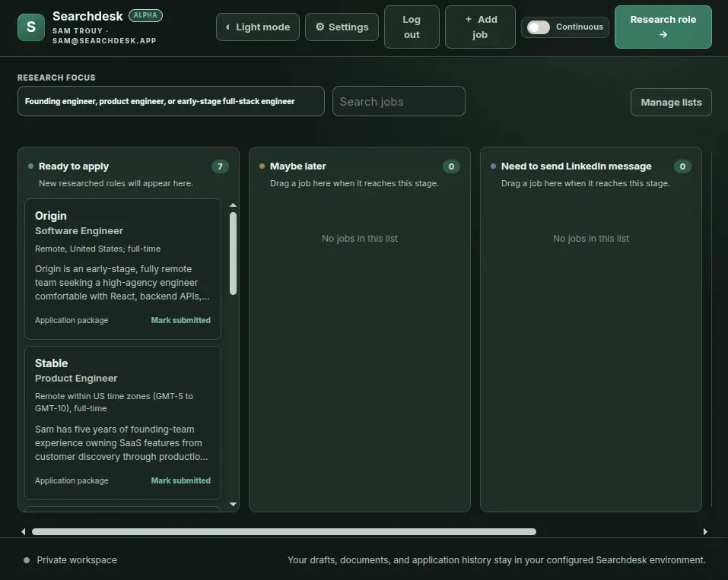Open the Stable job card title

coord(51,363)
